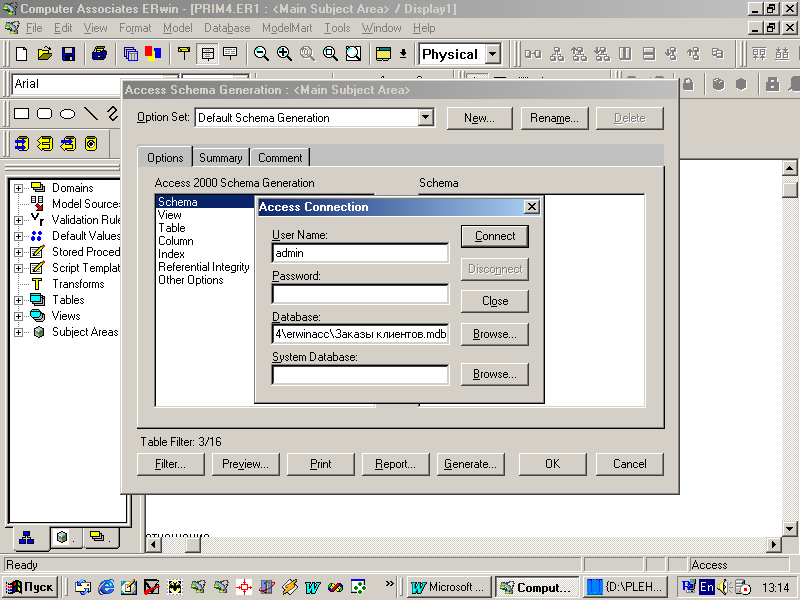Viewport: 800px width, 600px height.
Task: Click the volume speaker tray icon
Action: tap(723, 587)
